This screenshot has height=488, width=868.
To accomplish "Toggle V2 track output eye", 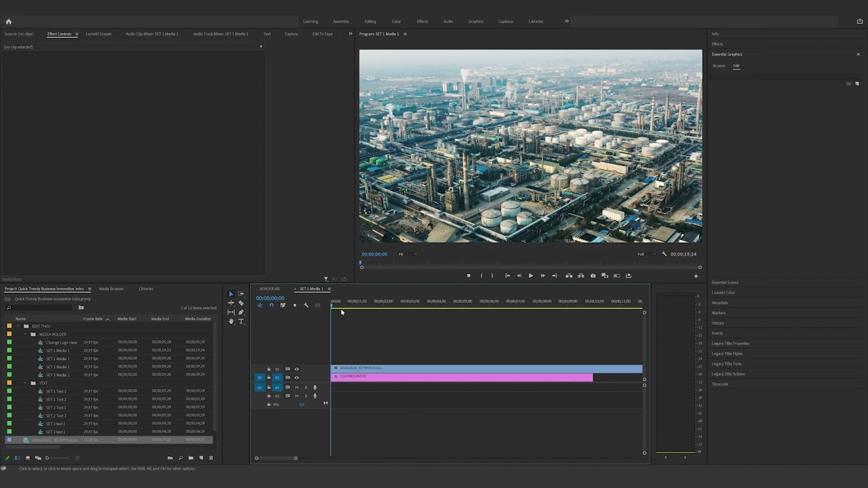I will click(296, 369).
